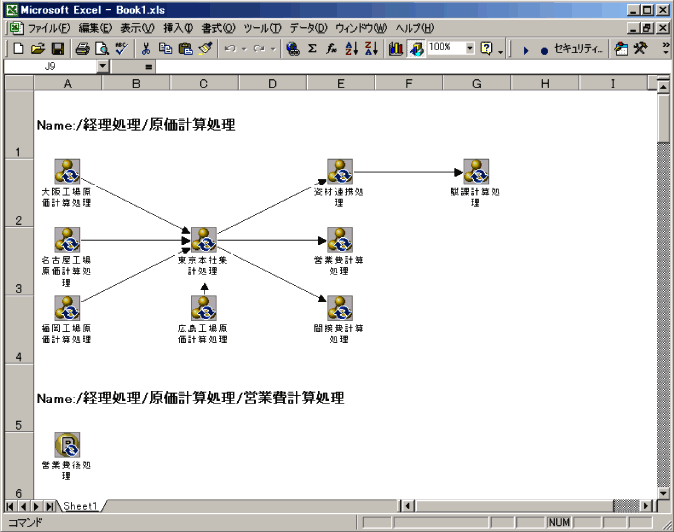Click the Select All corner button
Screen dimensions: 674x532
click(19, 83)
